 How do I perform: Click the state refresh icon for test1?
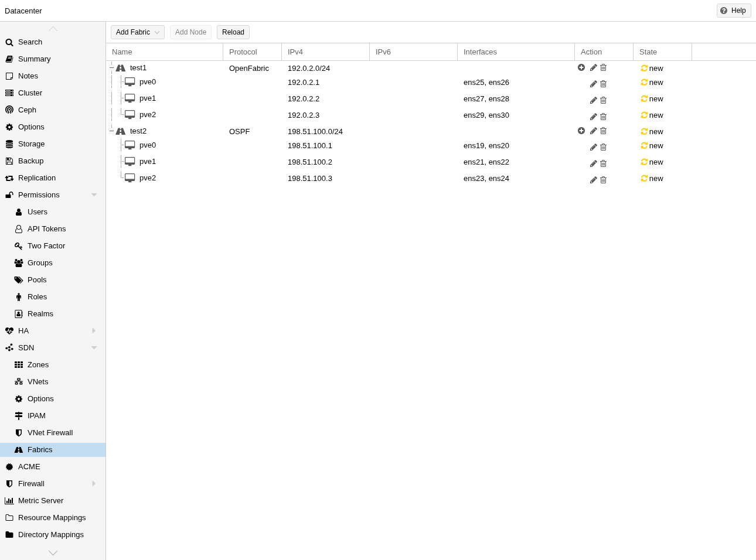coord(644,68)
